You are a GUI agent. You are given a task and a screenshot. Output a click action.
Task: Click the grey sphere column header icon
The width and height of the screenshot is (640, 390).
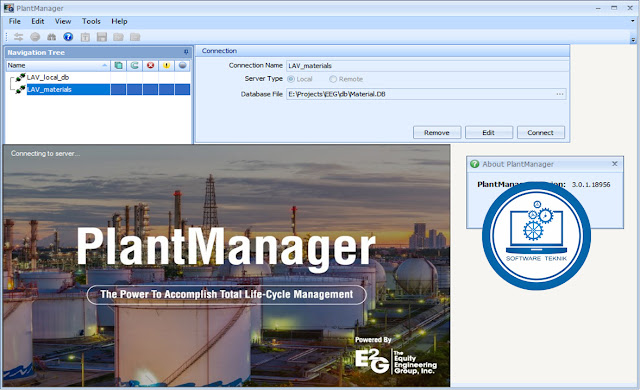point(182,65)
